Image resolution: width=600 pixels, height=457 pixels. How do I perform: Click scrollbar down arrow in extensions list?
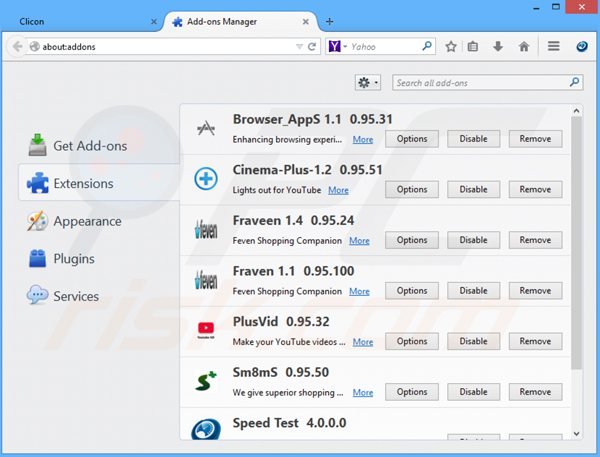click(x=576, y=434)
